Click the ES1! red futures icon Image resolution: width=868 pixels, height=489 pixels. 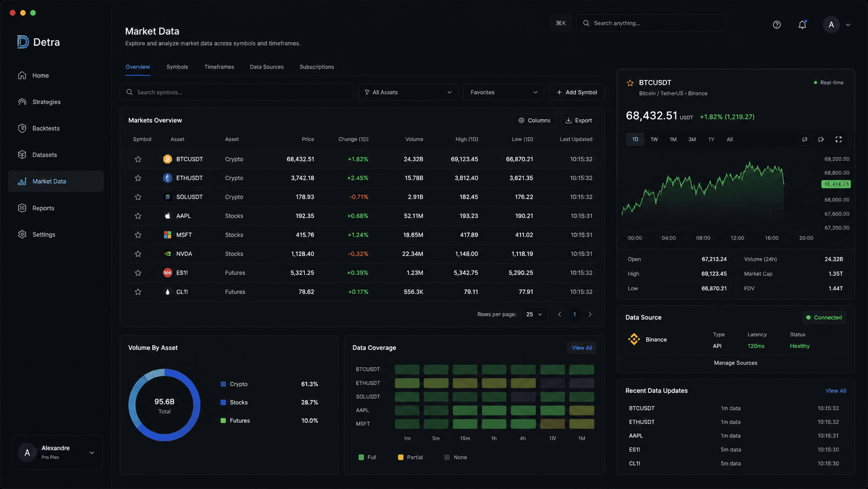point(167,273)
